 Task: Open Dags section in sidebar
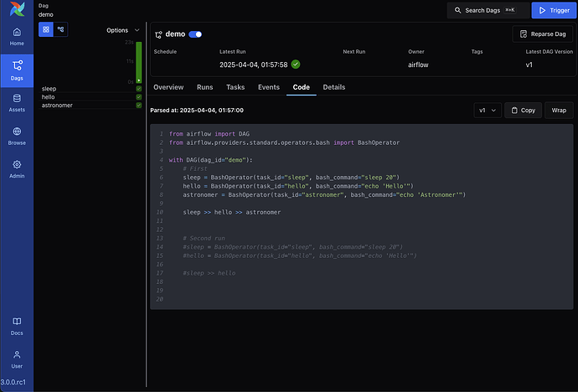(17, 70)
